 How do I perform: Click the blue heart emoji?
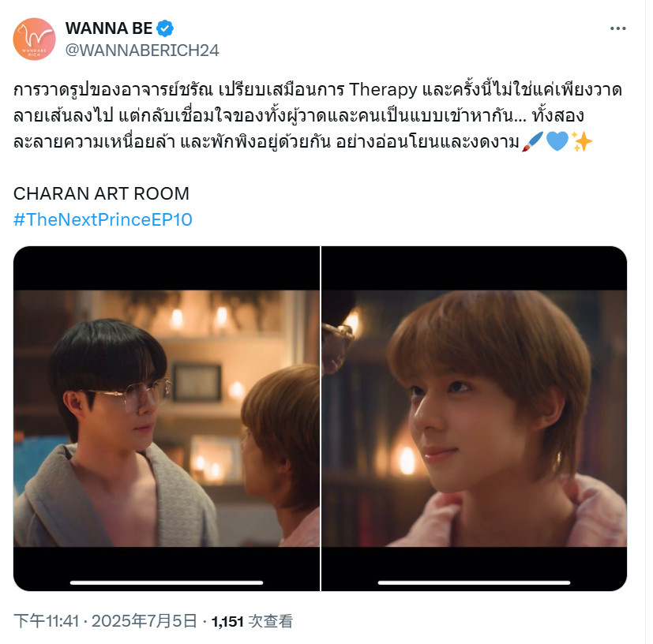click(x=557, y=141)
